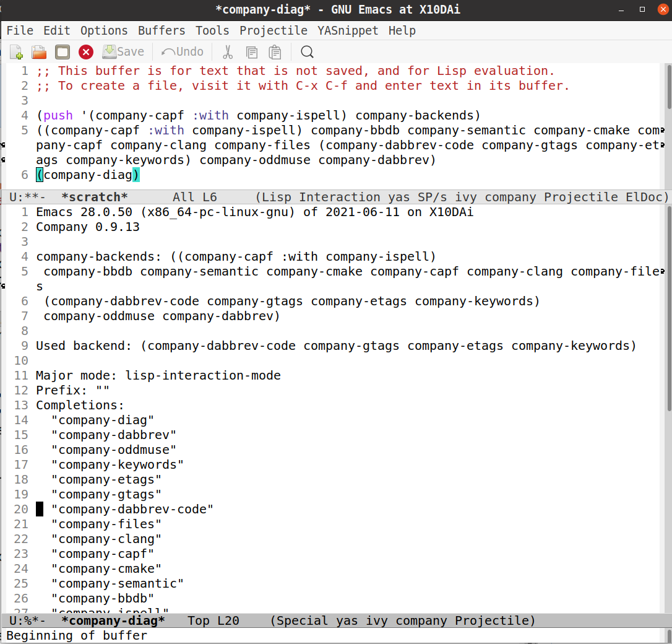Image resolution: width=672 pixels, height=644 pixels.
Task: Click the Undo toolbar button
Action: (x=182, y=52)
